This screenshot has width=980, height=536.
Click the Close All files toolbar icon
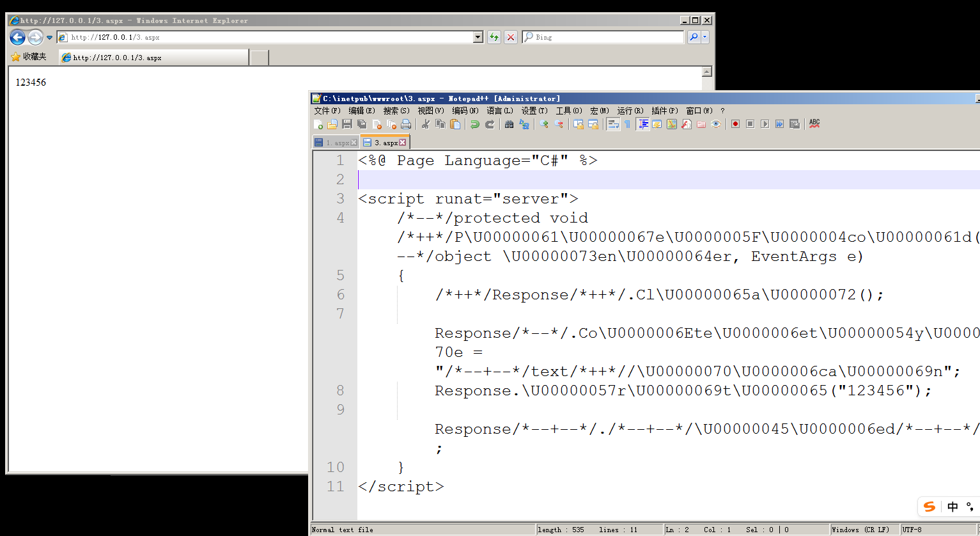[391, 124]
